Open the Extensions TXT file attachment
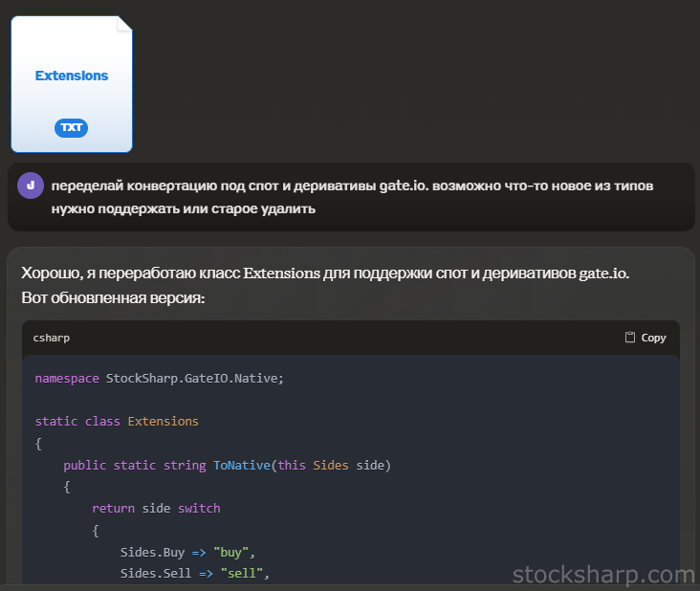The image size is (700, 591). coord(72,84)
